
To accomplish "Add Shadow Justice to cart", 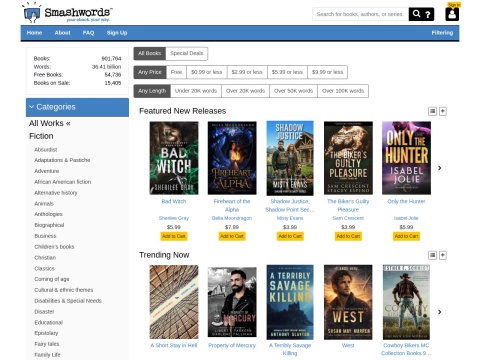I will [x=290, y=236].
